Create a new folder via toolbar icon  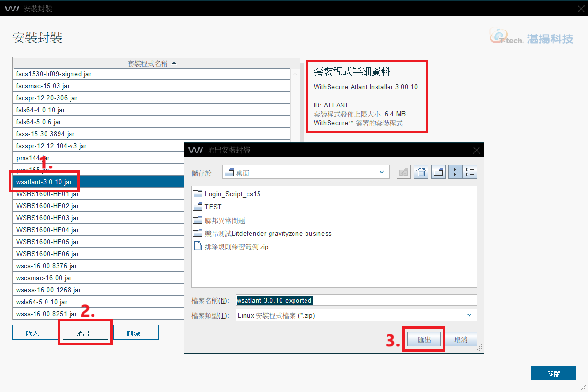438,172
